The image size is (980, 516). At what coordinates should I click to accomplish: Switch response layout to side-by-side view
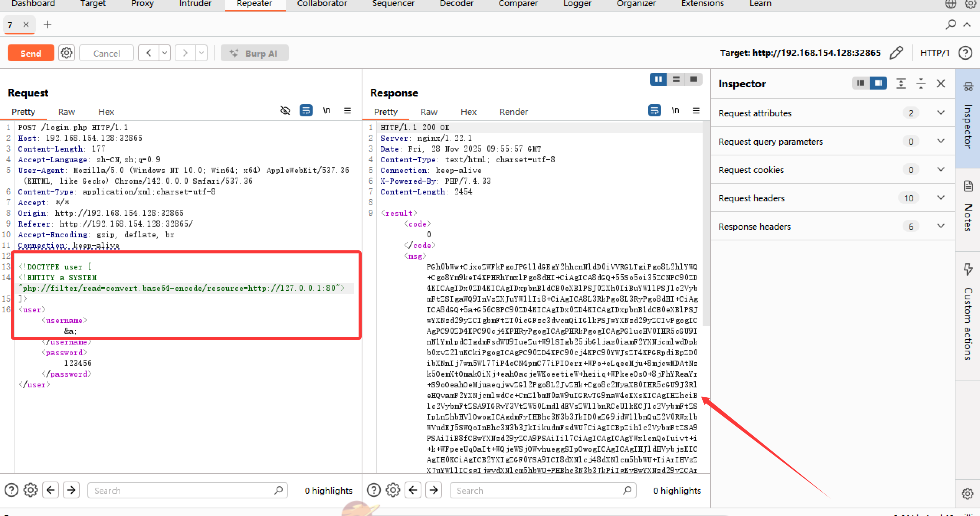tap(658, 79)
